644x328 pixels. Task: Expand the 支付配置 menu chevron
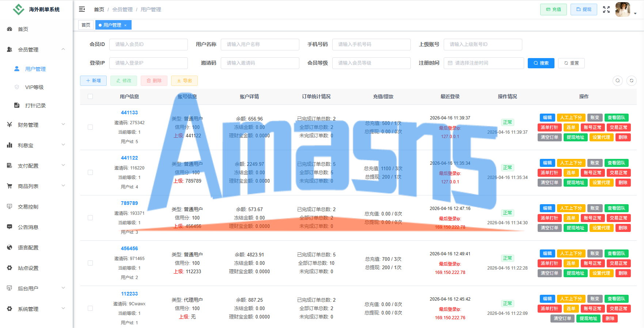tap(63, 165)
